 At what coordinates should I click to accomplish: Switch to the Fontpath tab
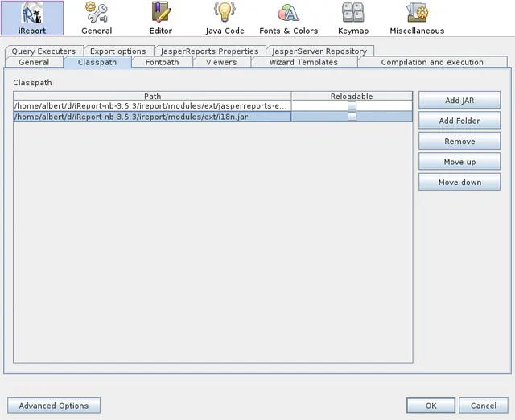pyautogui.click(x=162, y=62)
